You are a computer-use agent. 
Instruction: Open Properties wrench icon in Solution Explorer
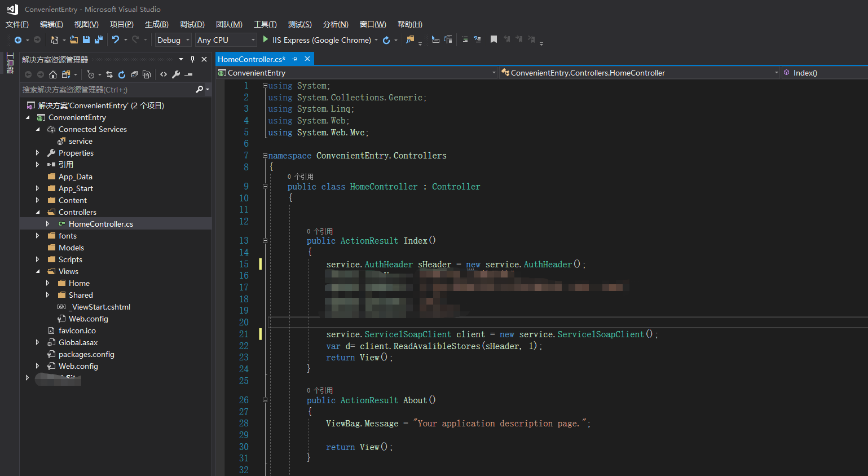(x=176, y=74)
